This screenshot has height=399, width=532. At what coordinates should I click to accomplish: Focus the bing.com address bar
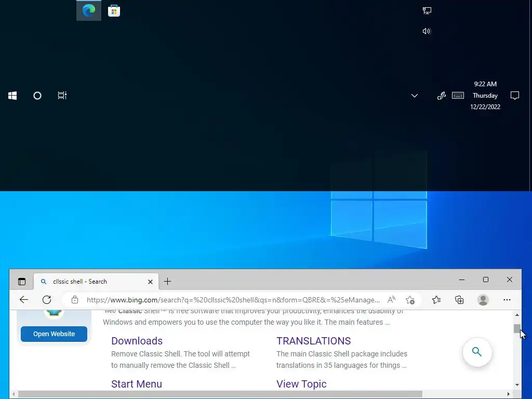233,300
